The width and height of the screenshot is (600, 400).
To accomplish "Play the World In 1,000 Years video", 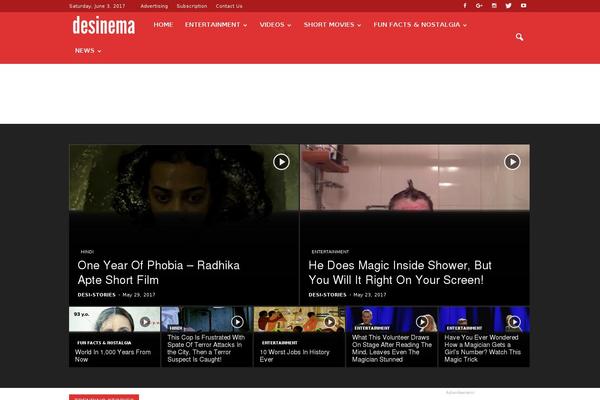I will (145, 322).
